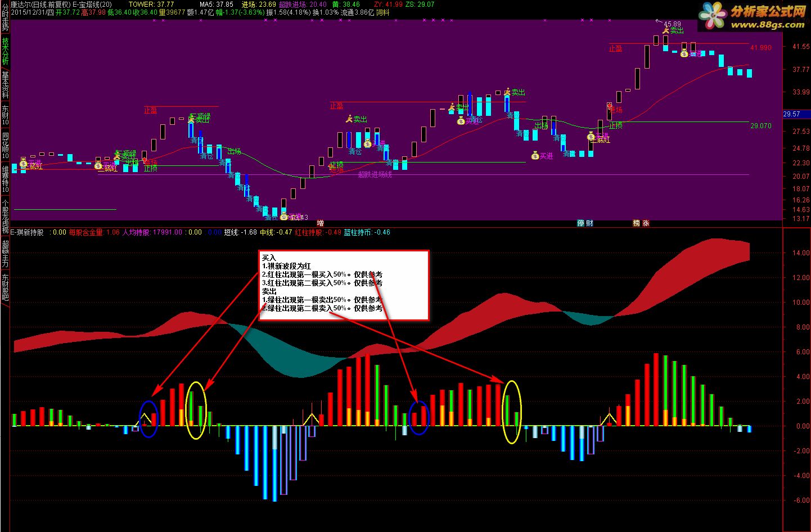Viewport: 811px width, 532px height.
Task: Click the 41.55 price axis label
Action: (800, 47)
